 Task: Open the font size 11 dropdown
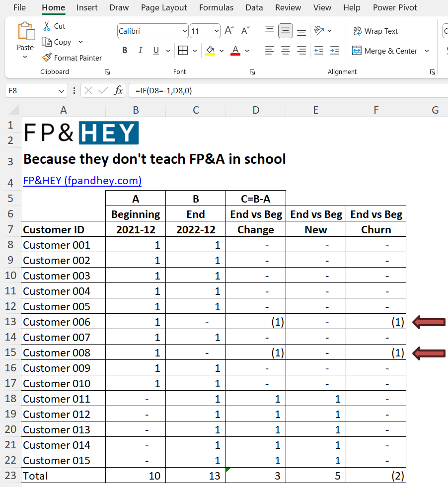[x=217, y=31]
